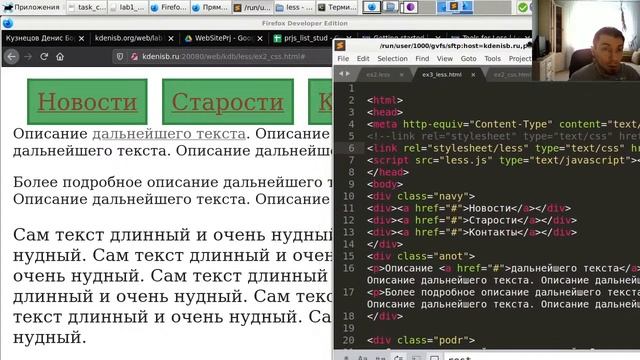Image resolution: width=640 pixels, height=360 pixels.
Task: Reload the current Firefox page
Action: (x=44, y=57)
